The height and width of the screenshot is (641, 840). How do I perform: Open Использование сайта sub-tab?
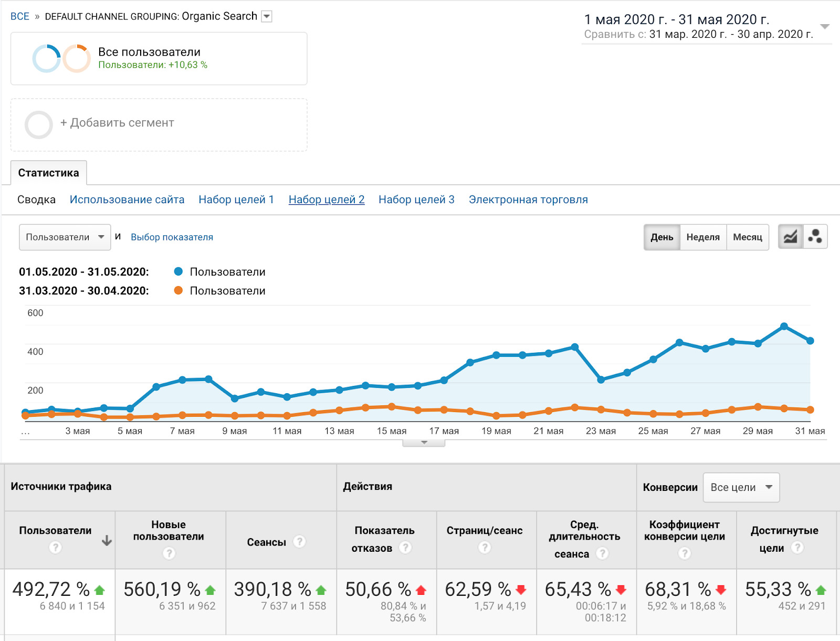[x=127, y=199]
